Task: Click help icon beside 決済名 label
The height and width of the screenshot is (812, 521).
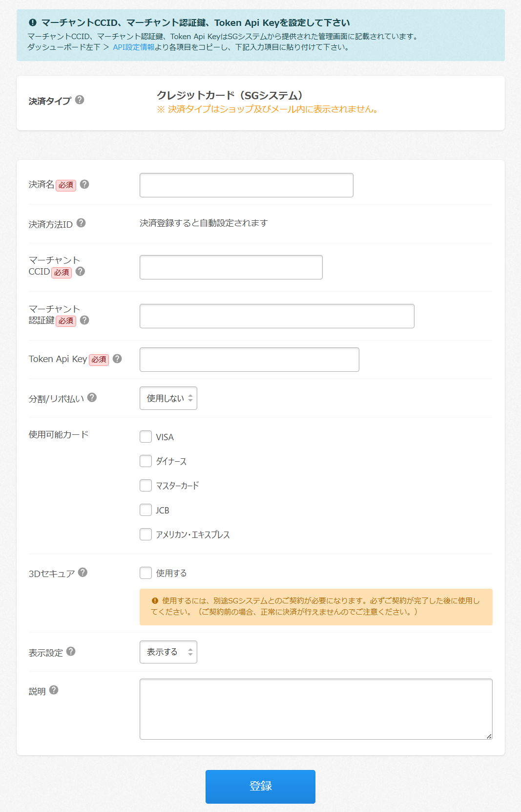Action: tap(84, 184)
